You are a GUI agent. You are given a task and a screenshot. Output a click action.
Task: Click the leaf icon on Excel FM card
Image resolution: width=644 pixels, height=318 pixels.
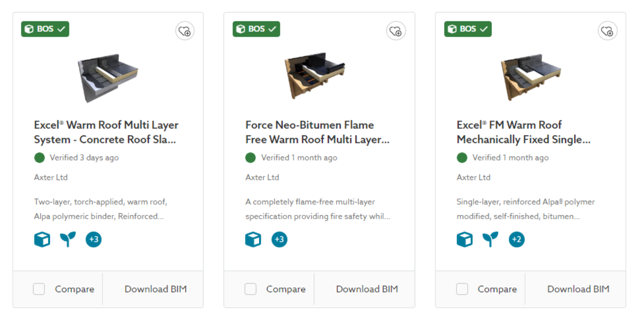tap(490, 239)
